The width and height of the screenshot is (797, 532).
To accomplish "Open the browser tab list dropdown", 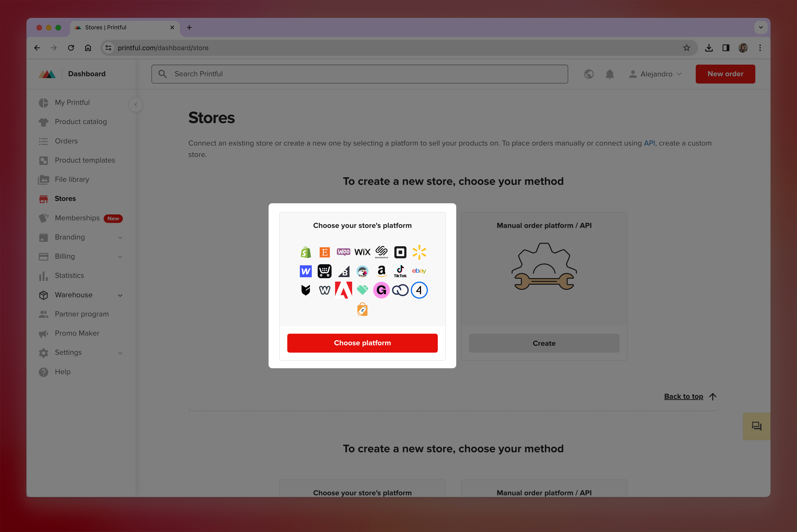I will tap(761, 27).
